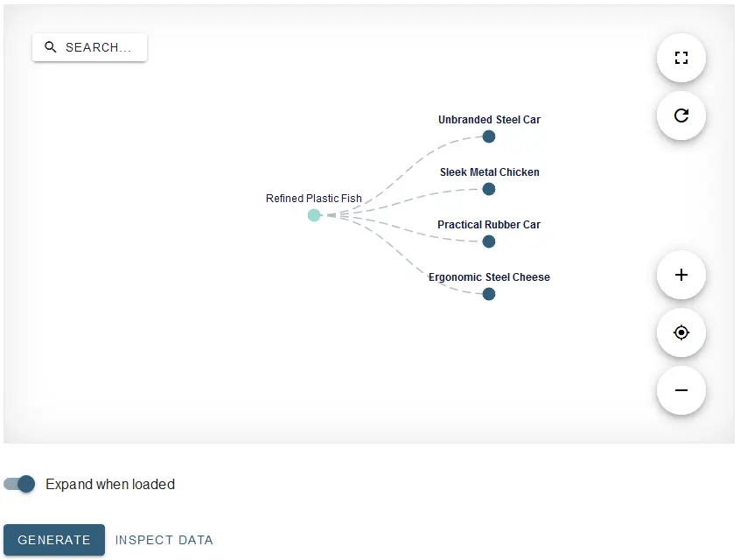
Task: Select the Refined Plastic Fish label
Action: pos(314,199)
